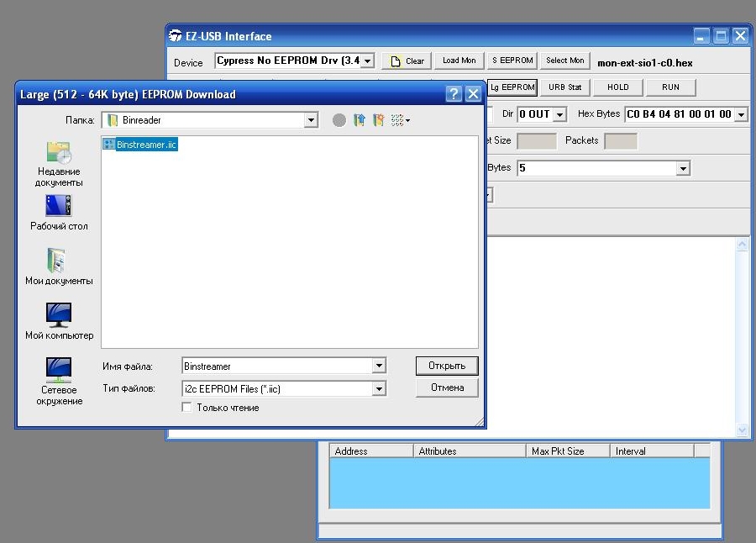Click the Select Mon button
Screen dimensions: 756x543
pyautogui.click(x=564, y=61)
